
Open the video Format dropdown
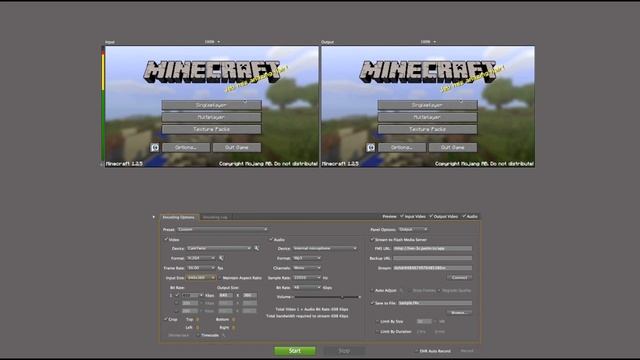tap(201, 258)
